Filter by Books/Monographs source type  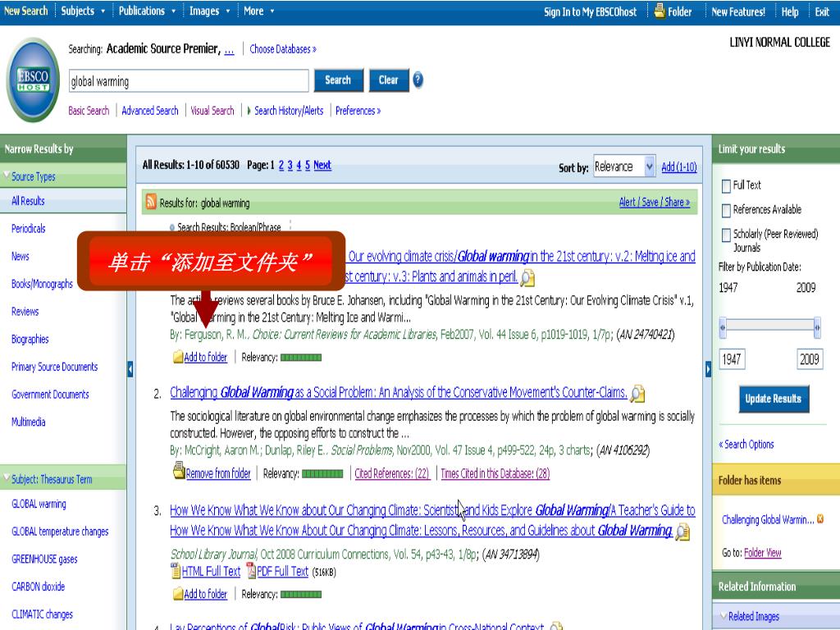pos(42,284)
